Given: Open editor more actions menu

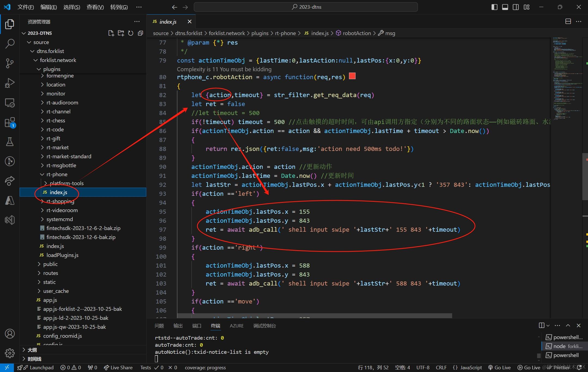Looking at the screenshot, I should (579, 21).
